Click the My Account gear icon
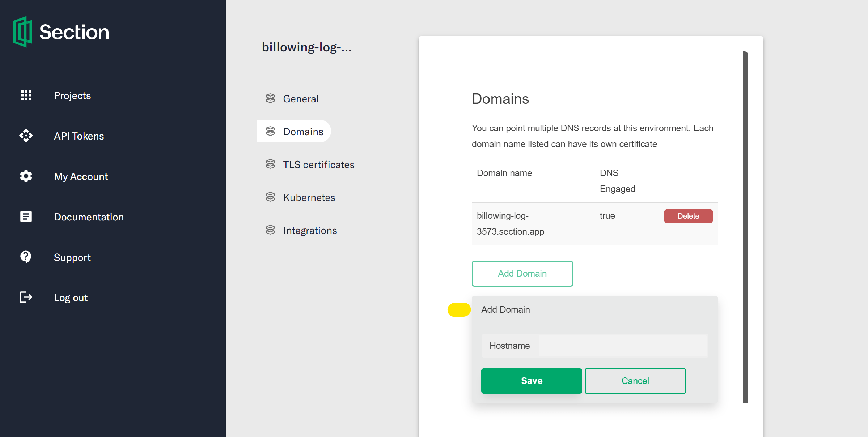The width and height of the screenshot is (868, 437). 26,176
